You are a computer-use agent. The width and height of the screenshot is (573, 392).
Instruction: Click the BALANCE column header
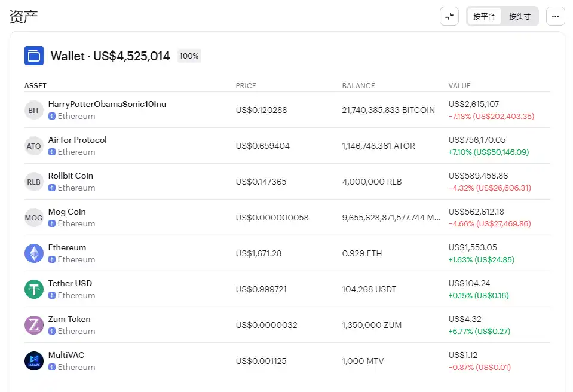click(x=358, y=86)
